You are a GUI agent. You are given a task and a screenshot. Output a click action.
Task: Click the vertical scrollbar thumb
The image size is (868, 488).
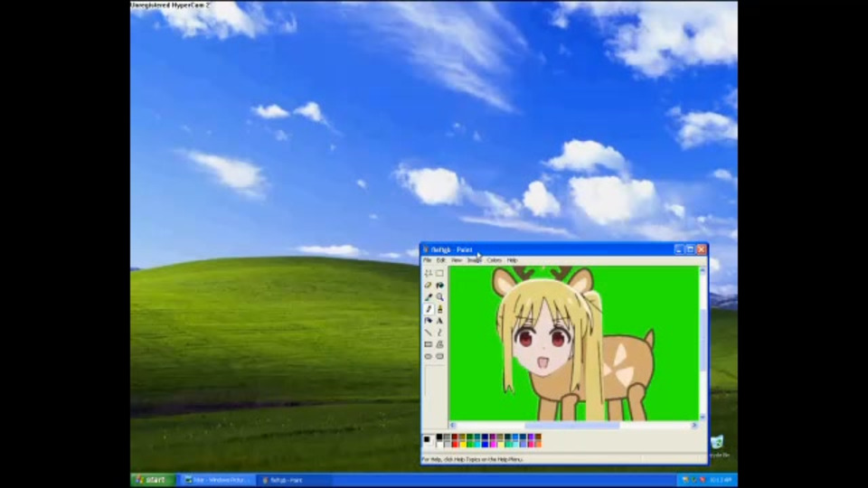tap(703, 341)
